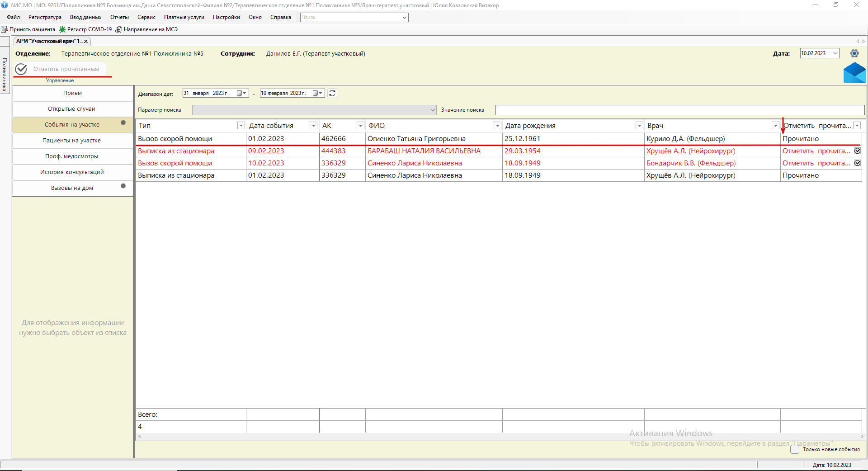
Task: Select the АК 462666 cell
Action: (x=342, y=139)
